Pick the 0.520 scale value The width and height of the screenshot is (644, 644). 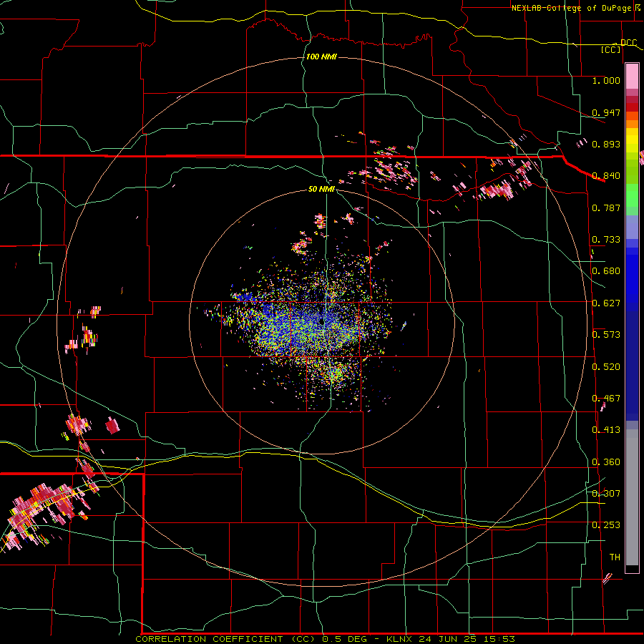tap(606, 367)
